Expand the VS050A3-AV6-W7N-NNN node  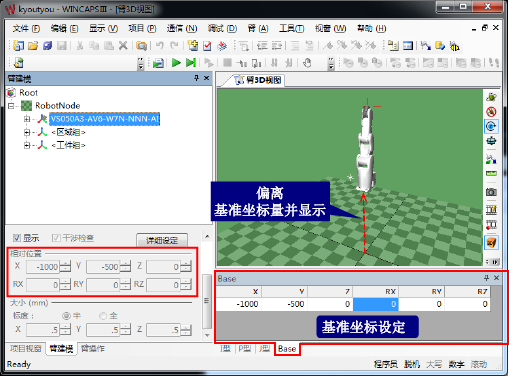tap(27, 119)
